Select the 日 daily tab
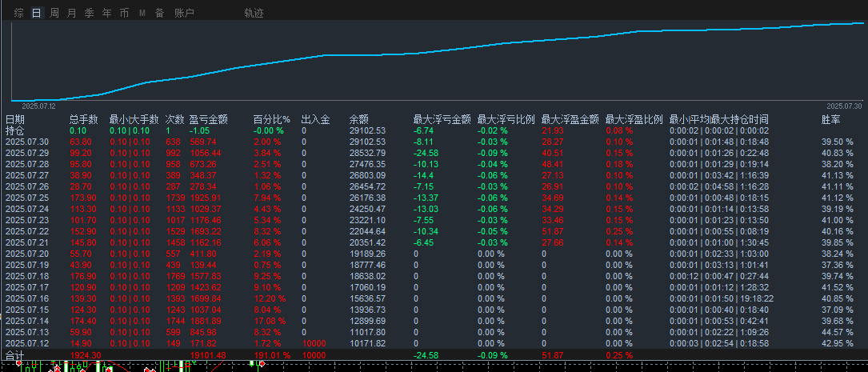 point(37,13)
